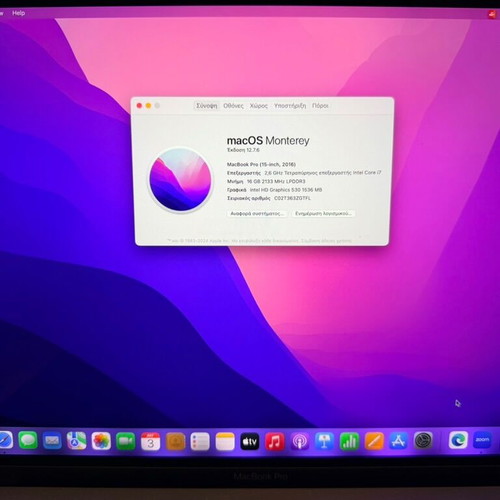500x500 pixels.
Task: Launch Keynote from the Dock
Action: click(x=324, y=442)
